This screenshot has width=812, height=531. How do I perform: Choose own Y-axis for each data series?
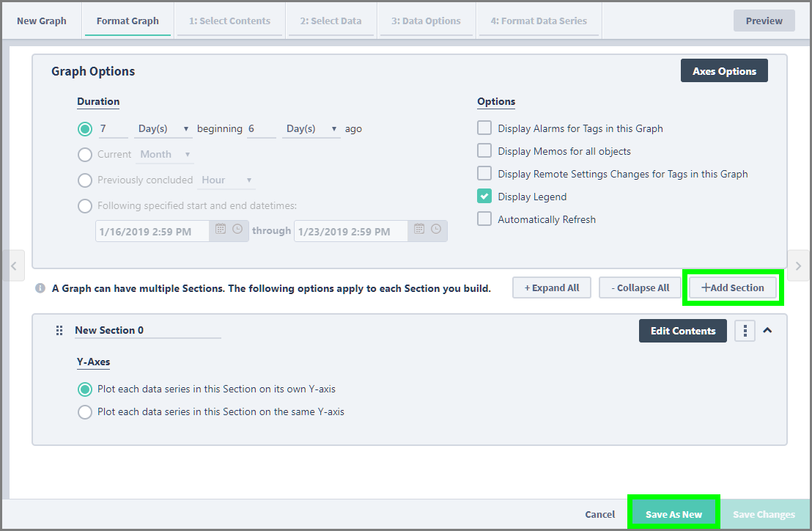coord(85,389)
